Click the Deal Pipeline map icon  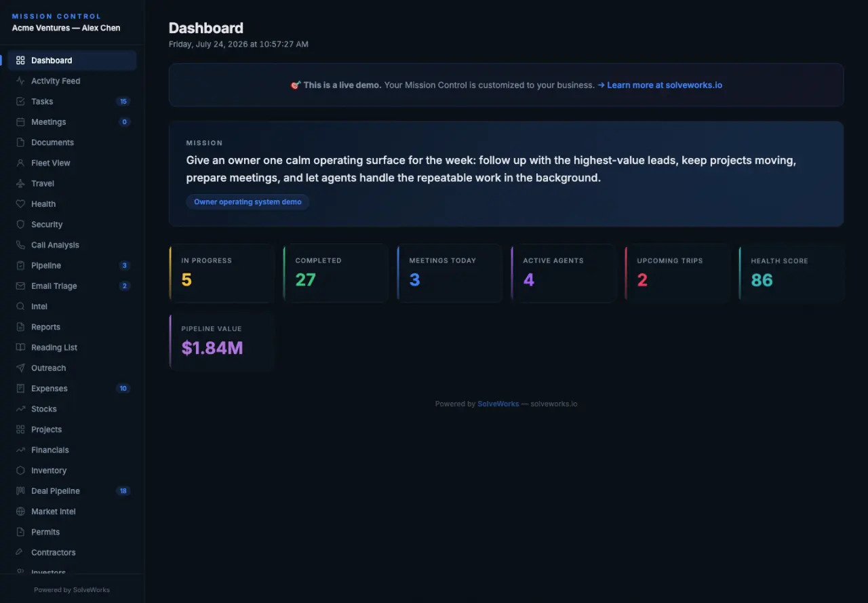(20, 491)
